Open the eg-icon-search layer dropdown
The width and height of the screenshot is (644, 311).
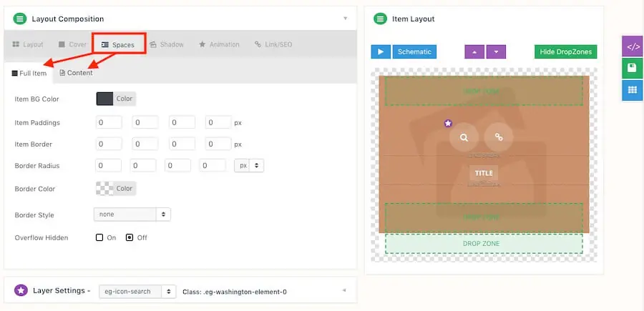(x=137, y=291)
